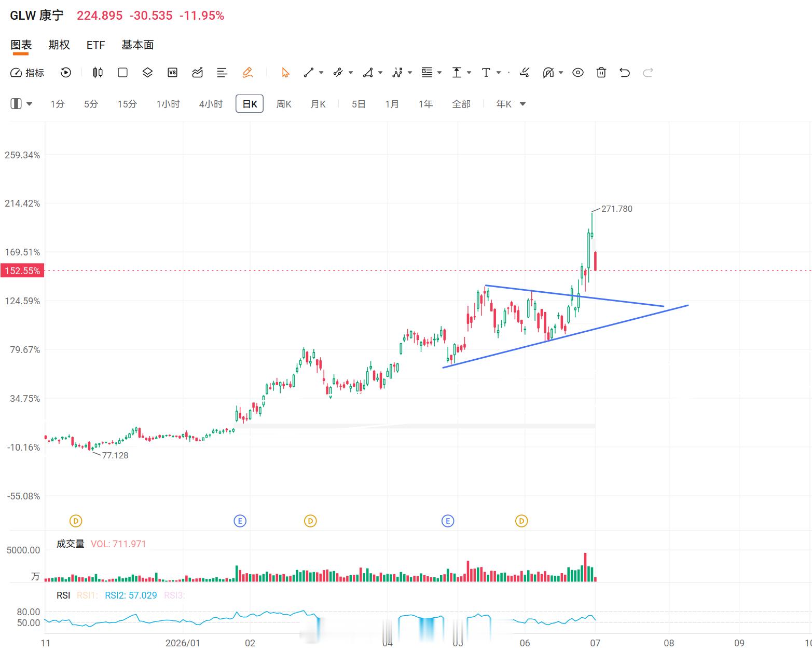Click the 成交量 volume label
Image resolution: width=812 pixels, height=651 pixels.
[70, 544]
